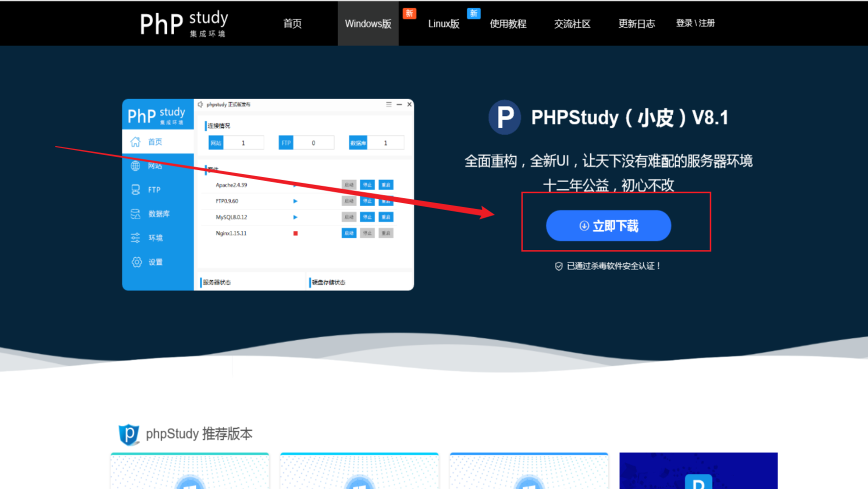Viewport: 868px width, 489px height.
Task: Open the 数据库 database icon in sidebar
Action: pos(136,214)
